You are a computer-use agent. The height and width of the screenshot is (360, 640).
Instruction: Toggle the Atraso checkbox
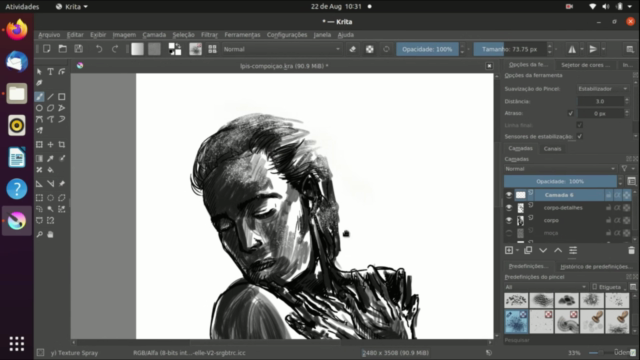coord(571,113)
